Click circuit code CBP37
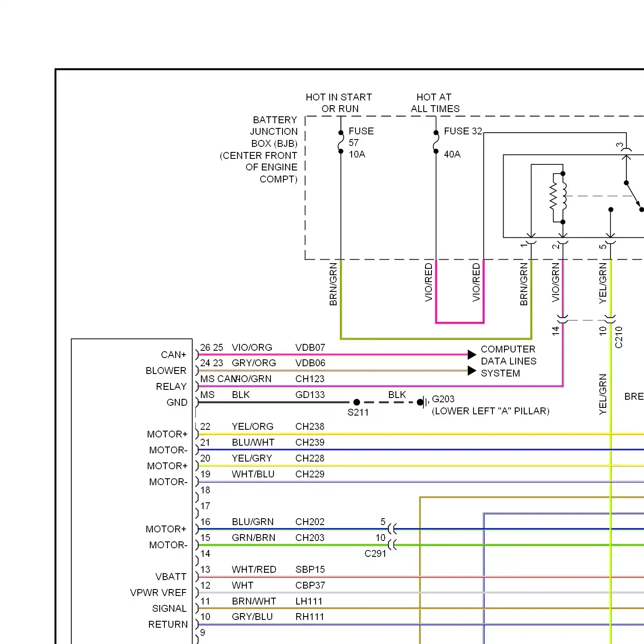Screen dimensions: 644x644 click(x=310, y=585)
